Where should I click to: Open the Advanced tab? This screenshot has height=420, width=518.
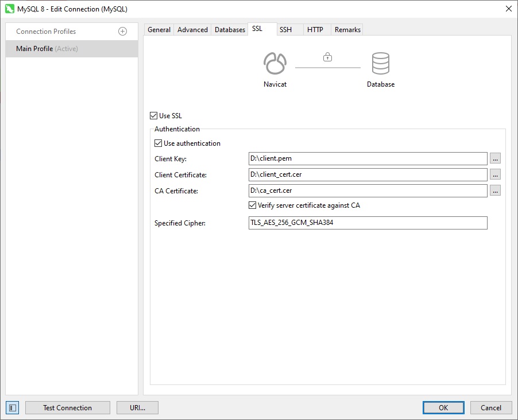point(192,30)
